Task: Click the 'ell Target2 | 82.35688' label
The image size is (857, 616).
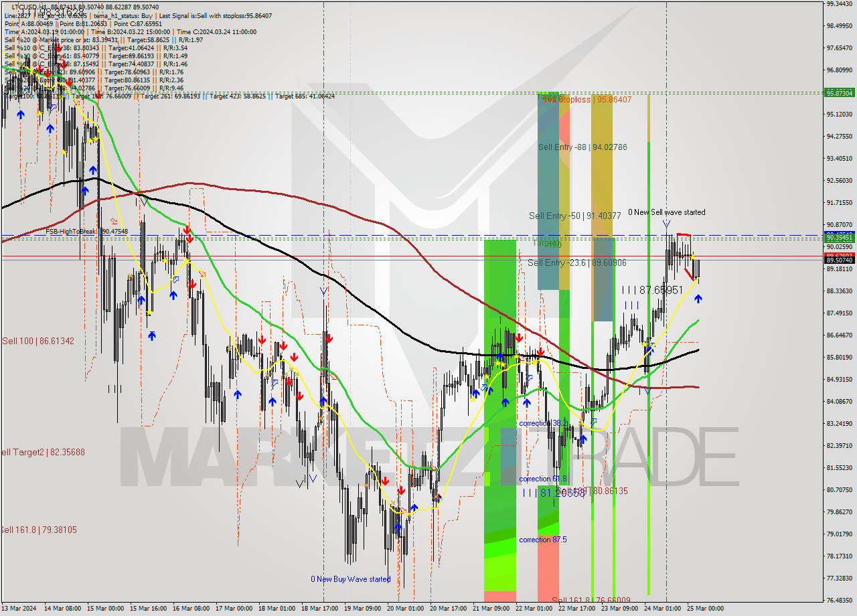Action: [42, 452]
